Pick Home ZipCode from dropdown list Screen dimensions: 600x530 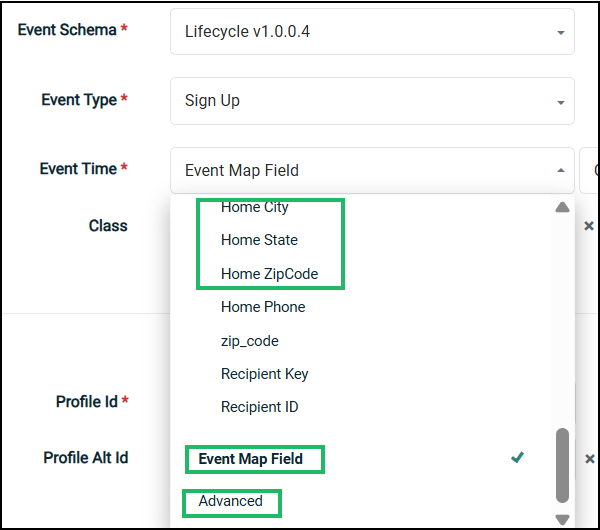[x=269, y=274]
